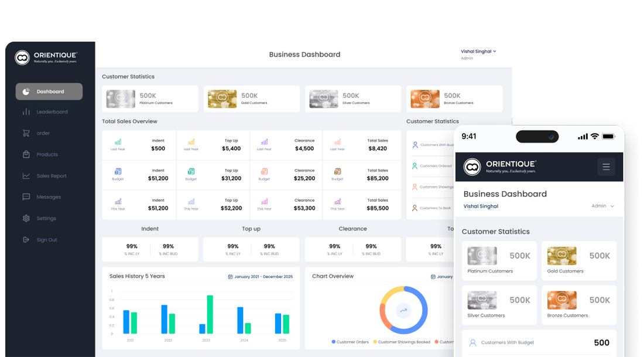Click the Customers Ordered row on desktop

431,166
